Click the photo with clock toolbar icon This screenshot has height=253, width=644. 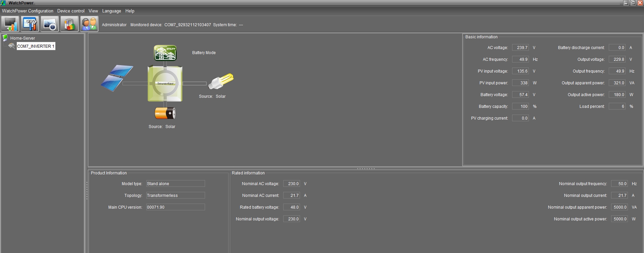(x=50, y=24)
